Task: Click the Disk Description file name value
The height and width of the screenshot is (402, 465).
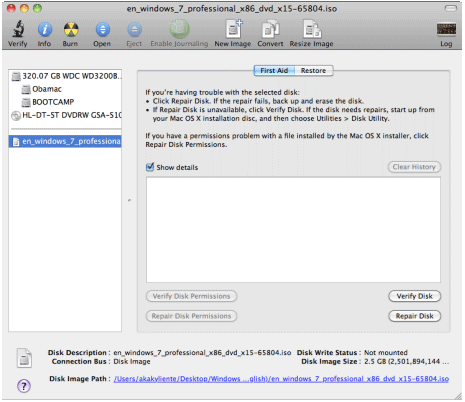Action: tap(202, 353)
